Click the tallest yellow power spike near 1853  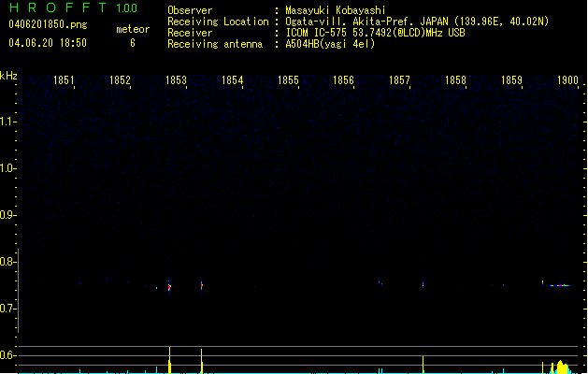[169, 360]
